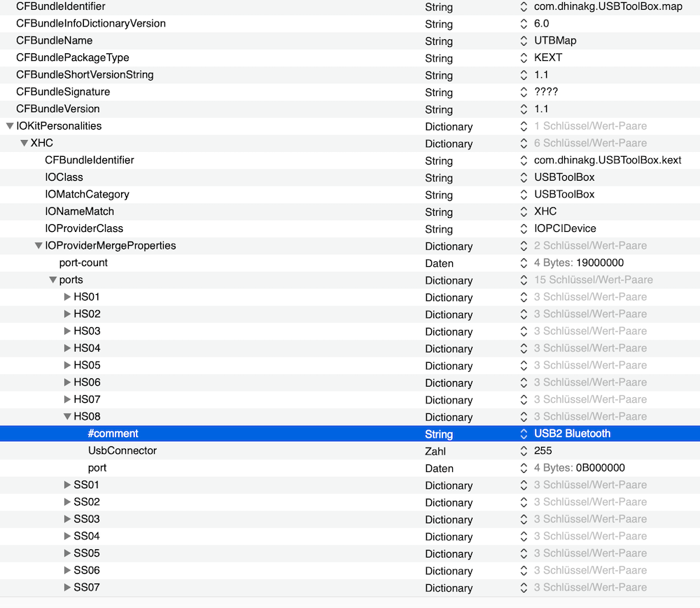Viewport: 700px width, 608px height.
Task: Select the CFBundlePackageType key
Action: [72, 58]
